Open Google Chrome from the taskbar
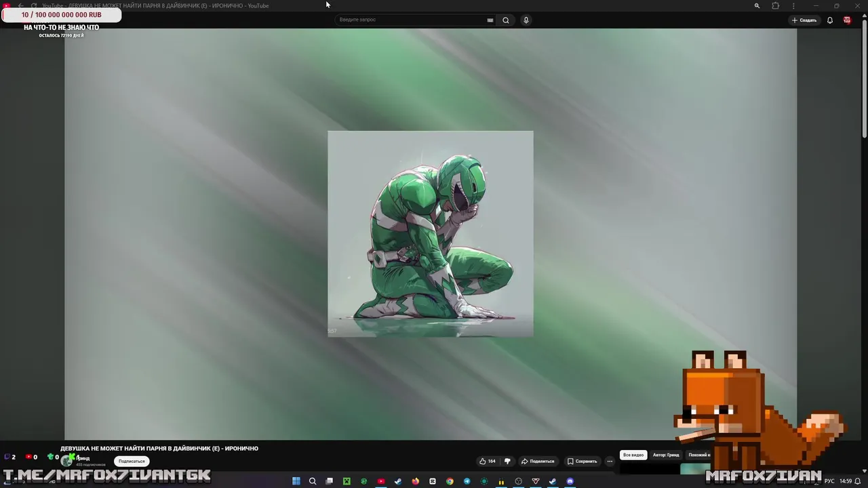This screenshot has width=868, height=488. (x=450, y=481)
